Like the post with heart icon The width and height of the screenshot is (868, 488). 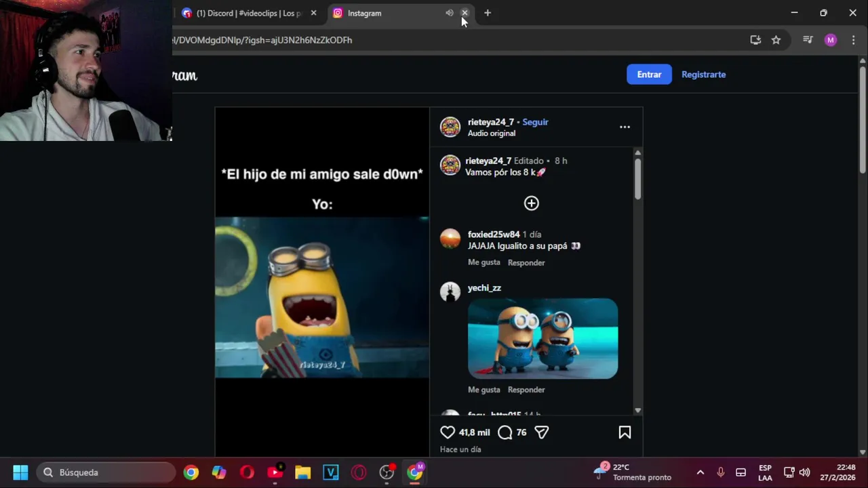[448, 432]
